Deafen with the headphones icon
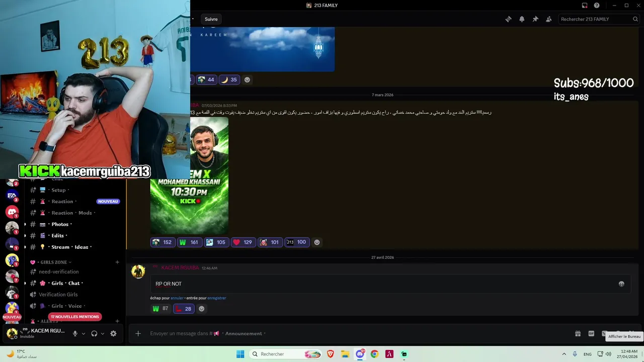Screen dimensions: 644x362 tap(94, 333)
